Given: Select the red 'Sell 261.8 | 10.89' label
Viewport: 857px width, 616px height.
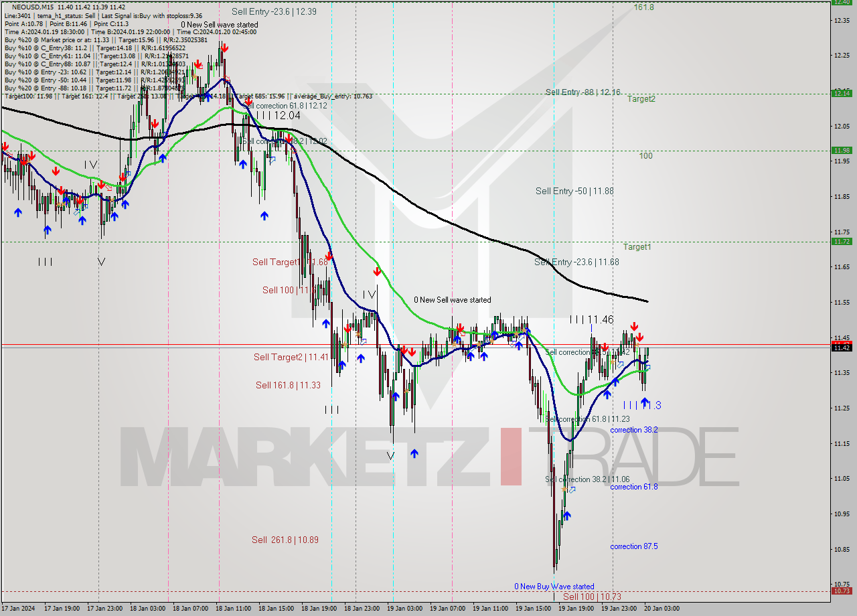Looking at the screenshot, I should [285, 540].
